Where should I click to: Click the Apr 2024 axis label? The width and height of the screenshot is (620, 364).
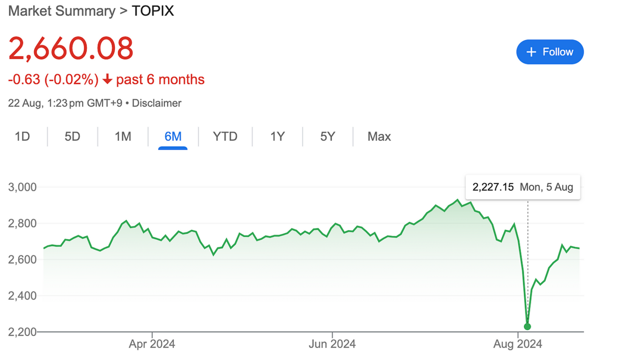(152, 343)
